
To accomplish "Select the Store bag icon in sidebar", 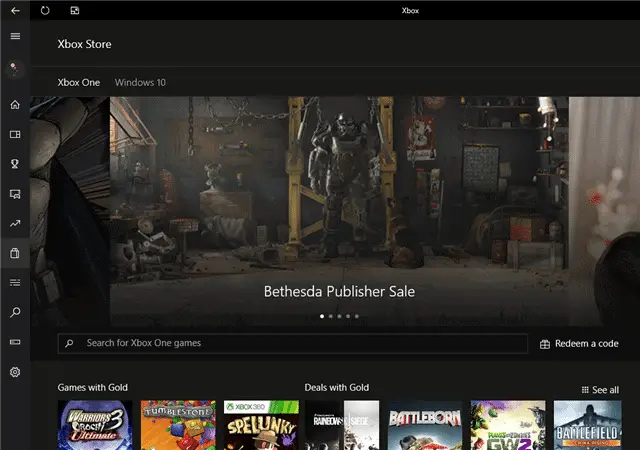I will (x=15, y=253).
